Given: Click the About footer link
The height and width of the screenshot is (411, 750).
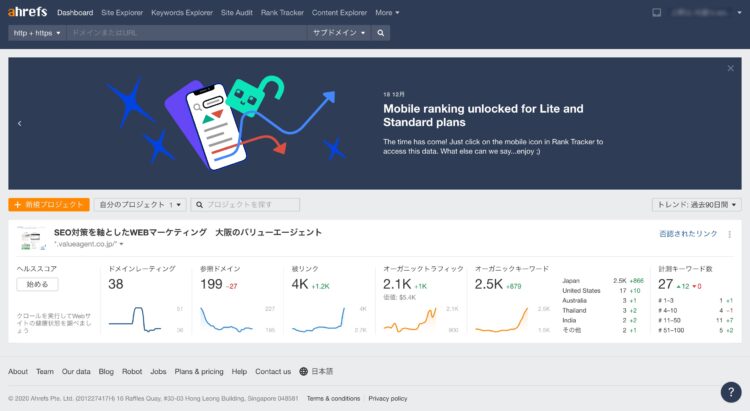Looking at the screenshot, I should [18, 371].
